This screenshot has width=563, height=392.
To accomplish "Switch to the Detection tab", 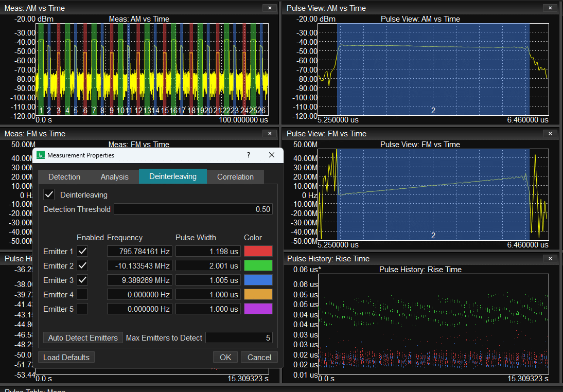I will (x=64, y=176).
